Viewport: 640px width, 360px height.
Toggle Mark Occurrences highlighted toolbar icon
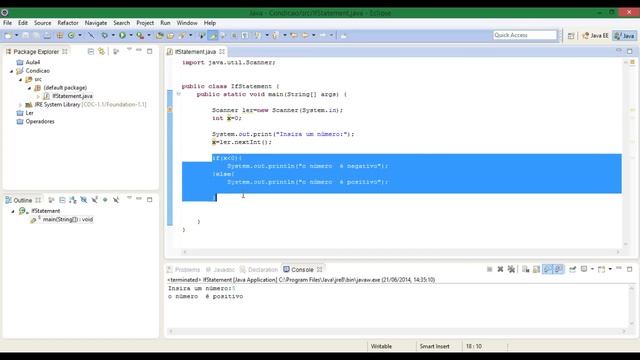coord(213,36)
